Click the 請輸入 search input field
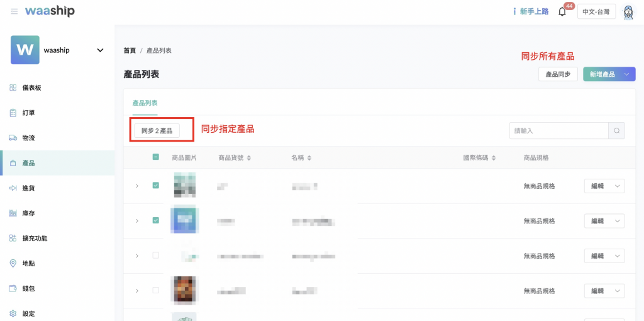The height and width of the screenshot is (321, 644). tap(558, 130)
